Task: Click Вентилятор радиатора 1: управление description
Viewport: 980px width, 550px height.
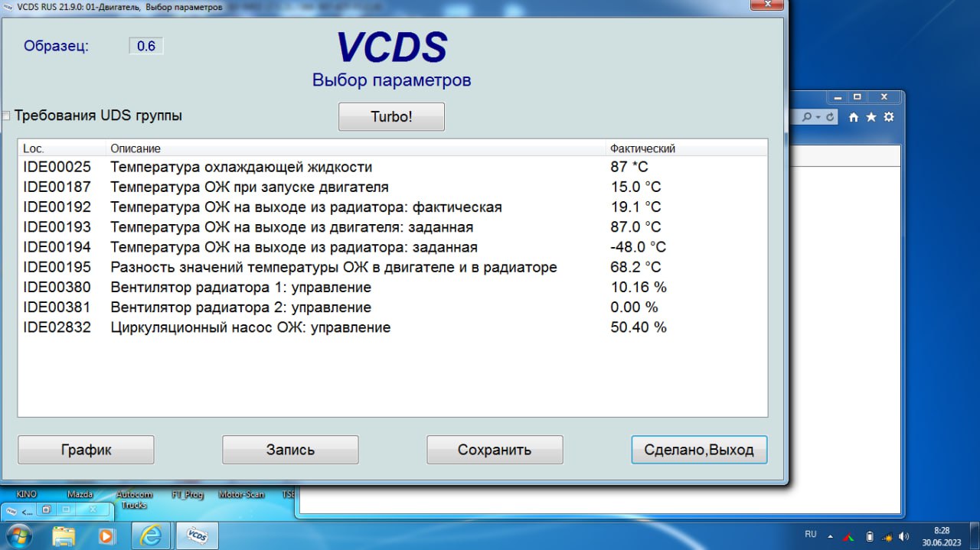Action: point(240,287)
